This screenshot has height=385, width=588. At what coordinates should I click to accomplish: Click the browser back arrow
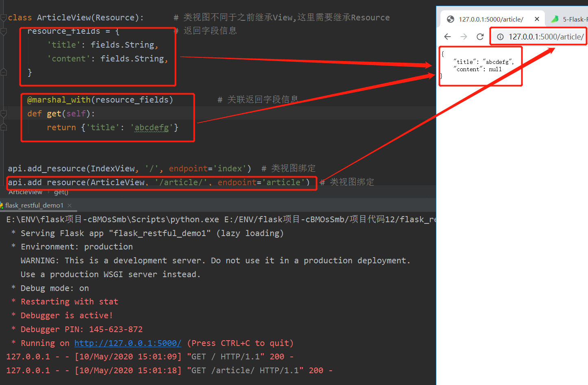point(448,37)
